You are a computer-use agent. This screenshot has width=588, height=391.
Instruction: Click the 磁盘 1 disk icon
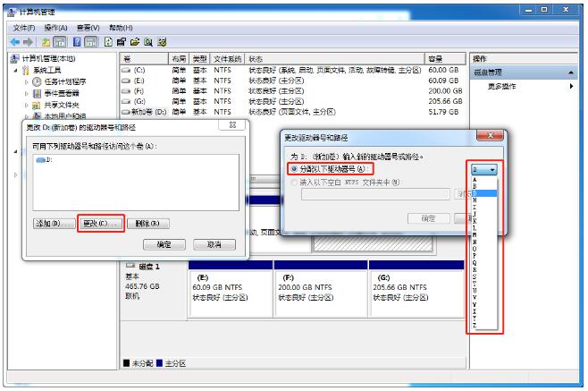[x=130, y=266]
